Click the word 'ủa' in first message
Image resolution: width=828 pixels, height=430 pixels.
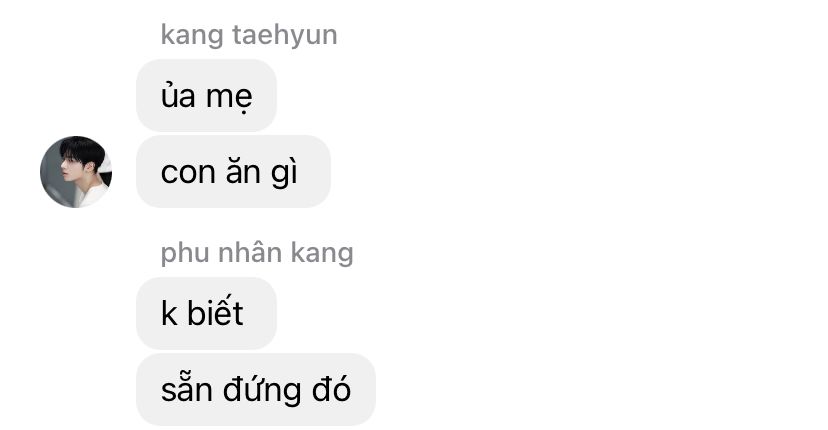click(x=178, y=95)
